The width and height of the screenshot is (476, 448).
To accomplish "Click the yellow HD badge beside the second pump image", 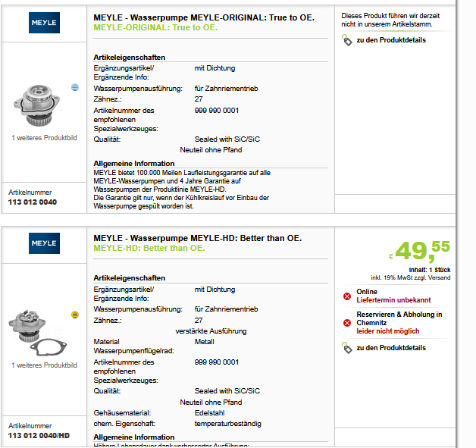I will point(75,315).
